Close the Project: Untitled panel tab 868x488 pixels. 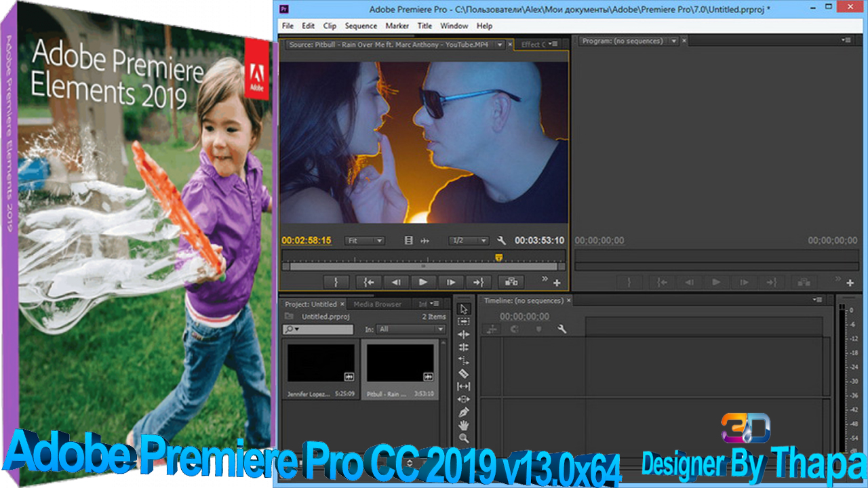point(342,304)
